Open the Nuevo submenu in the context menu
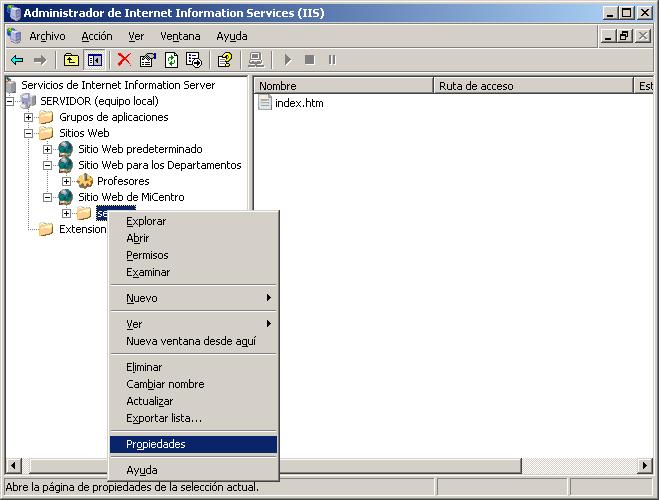 (x=193, y=298)
